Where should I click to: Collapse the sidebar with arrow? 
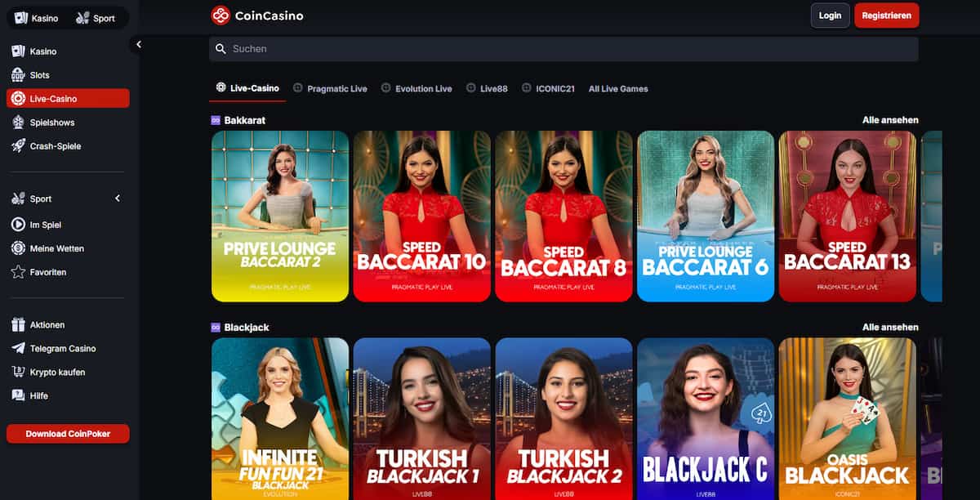coord(138,45)
